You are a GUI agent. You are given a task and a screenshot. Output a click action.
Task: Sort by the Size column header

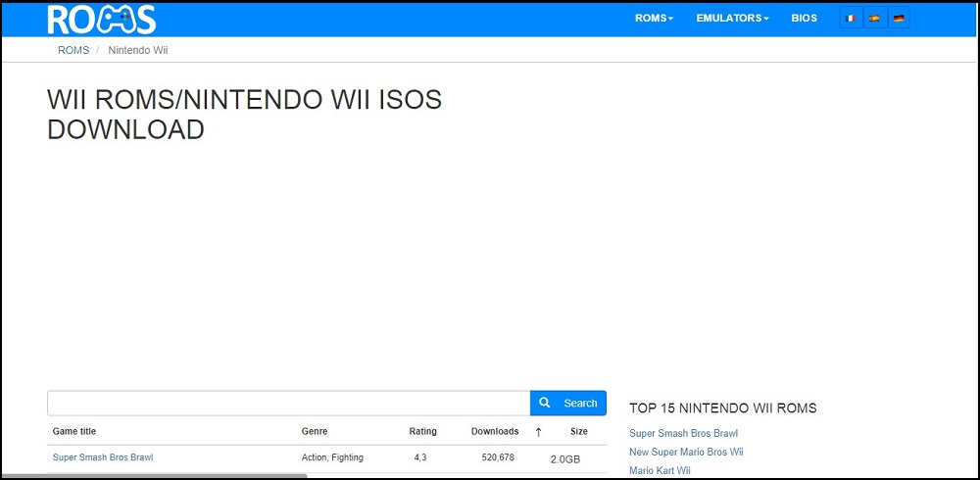point(579,431)
